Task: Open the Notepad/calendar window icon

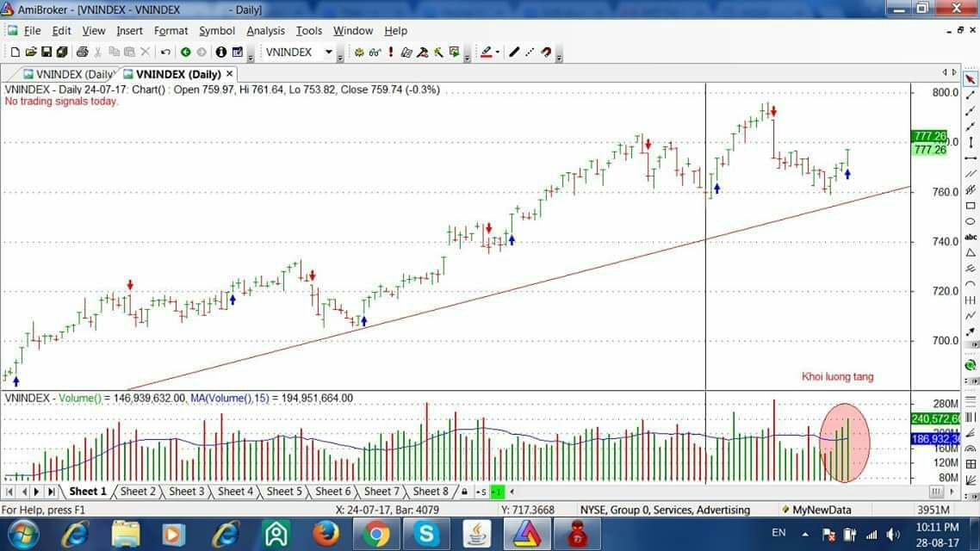Action: click(x=238, y=53)
